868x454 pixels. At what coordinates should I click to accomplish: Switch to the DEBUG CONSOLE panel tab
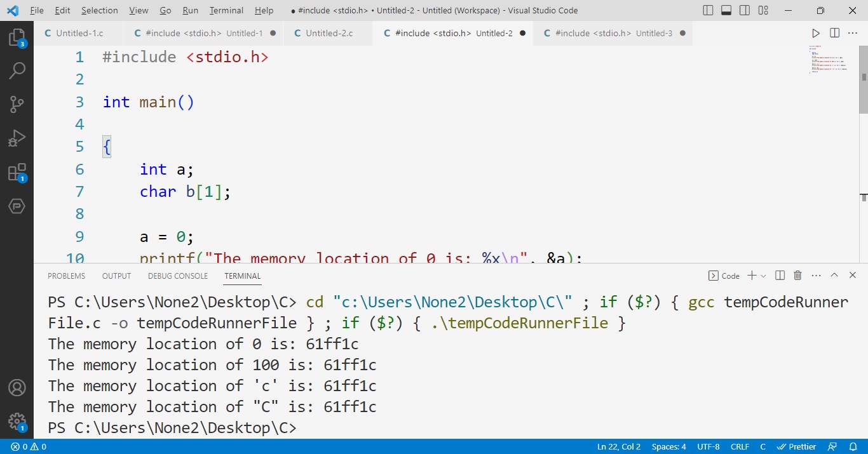pyautogui.click(x=178, y=276)
